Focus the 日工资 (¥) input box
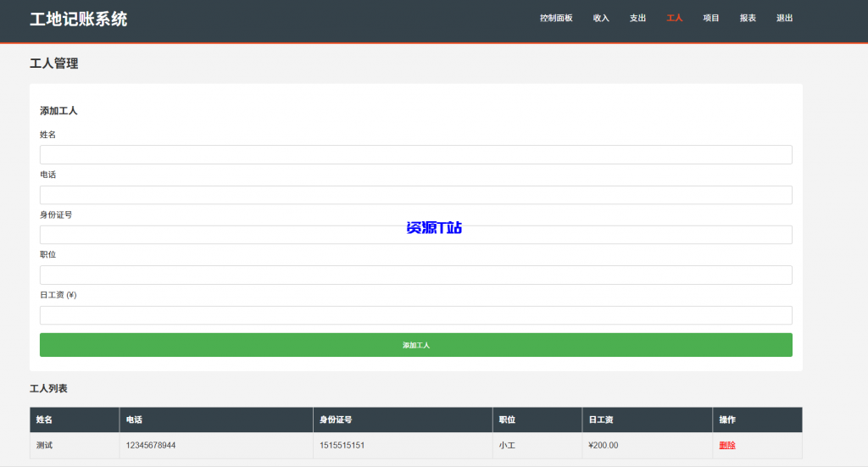The width and height of the screenshot is (868, 467). tap(415, 315)
